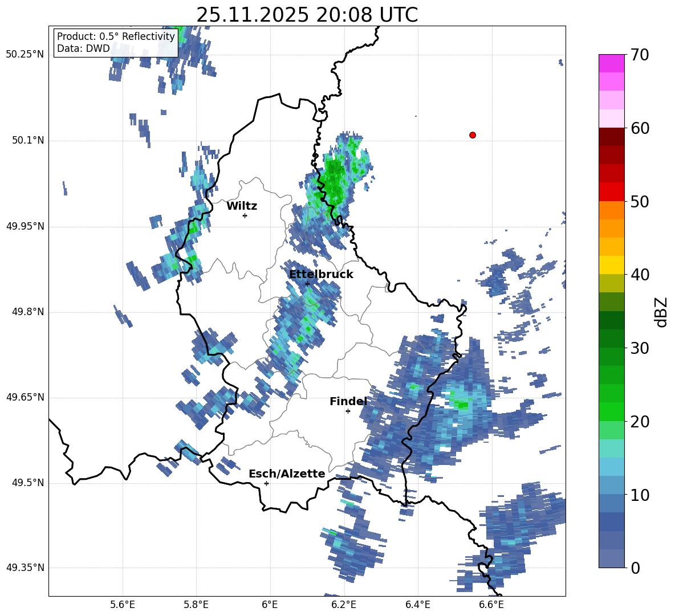Click the 49.35°N latitude label
This screenshot has width=675, height=616.
25,568
